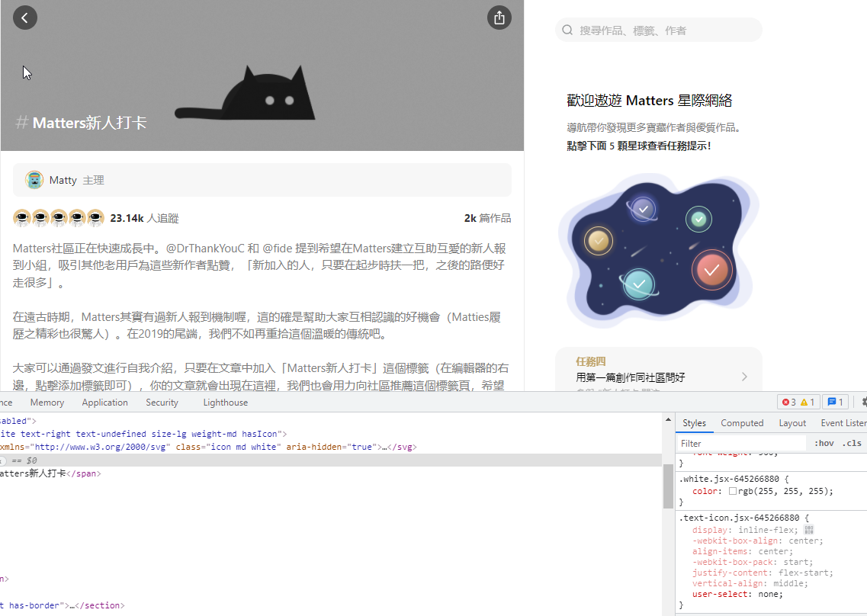Select the '== $0' highlighted DOM row
The height and width of the screenshot is (616, 867).
coord(331,460)
